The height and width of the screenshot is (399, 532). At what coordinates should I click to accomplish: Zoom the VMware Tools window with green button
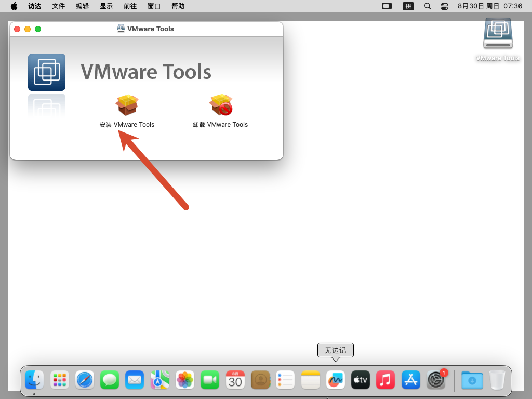[x=38, y=29]
